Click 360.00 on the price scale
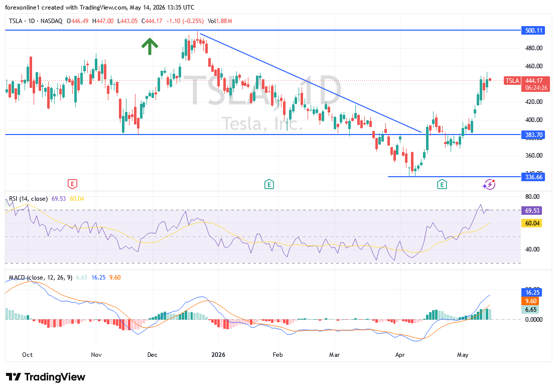 pos(534,155)
